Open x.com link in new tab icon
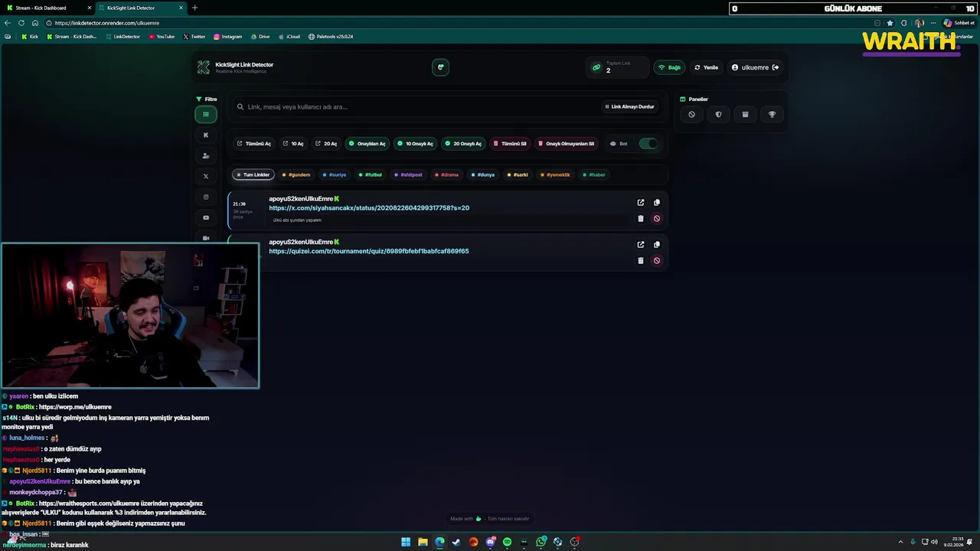The image size is (980, 551). pos(641,203)
